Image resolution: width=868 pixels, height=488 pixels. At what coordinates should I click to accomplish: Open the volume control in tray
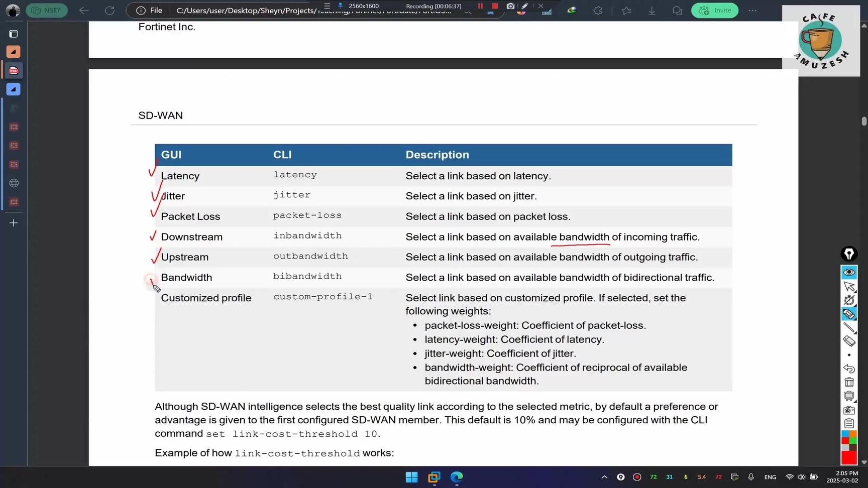pos(801,477)
